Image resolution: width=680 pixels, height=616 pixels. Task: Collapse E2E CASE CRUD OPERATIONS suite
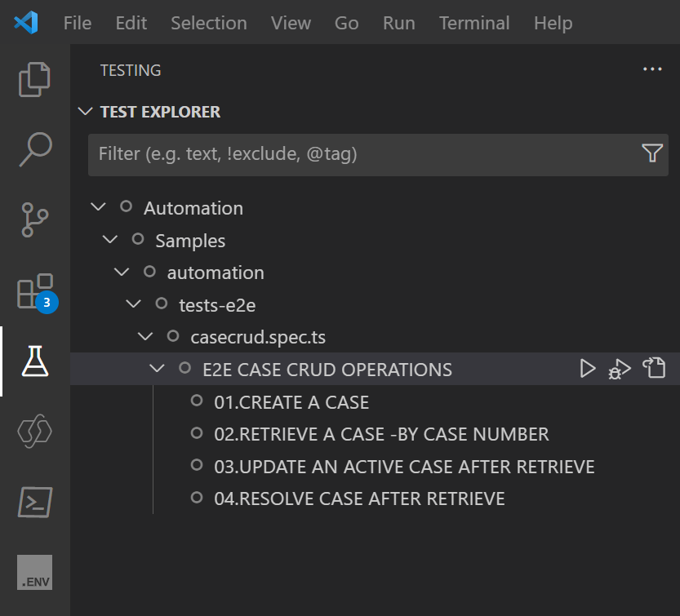point(157,369)
